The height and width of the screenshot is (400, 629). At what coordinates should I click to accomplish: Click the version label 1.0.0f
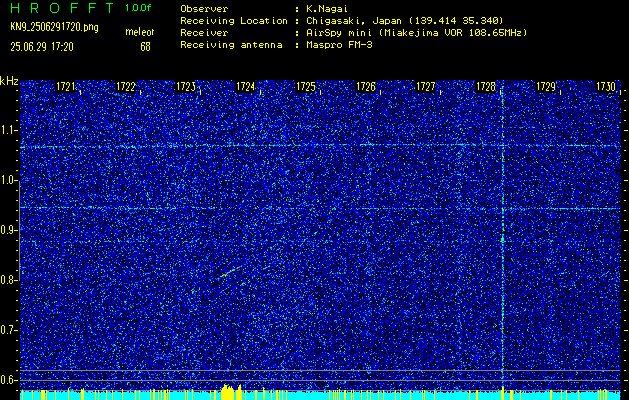click(138, 8)
